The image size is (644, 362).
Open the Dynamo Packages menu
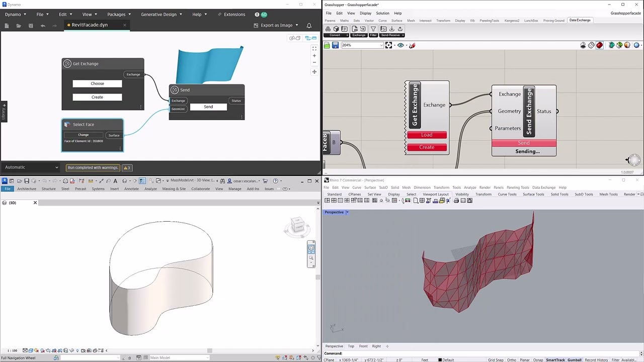118,15
